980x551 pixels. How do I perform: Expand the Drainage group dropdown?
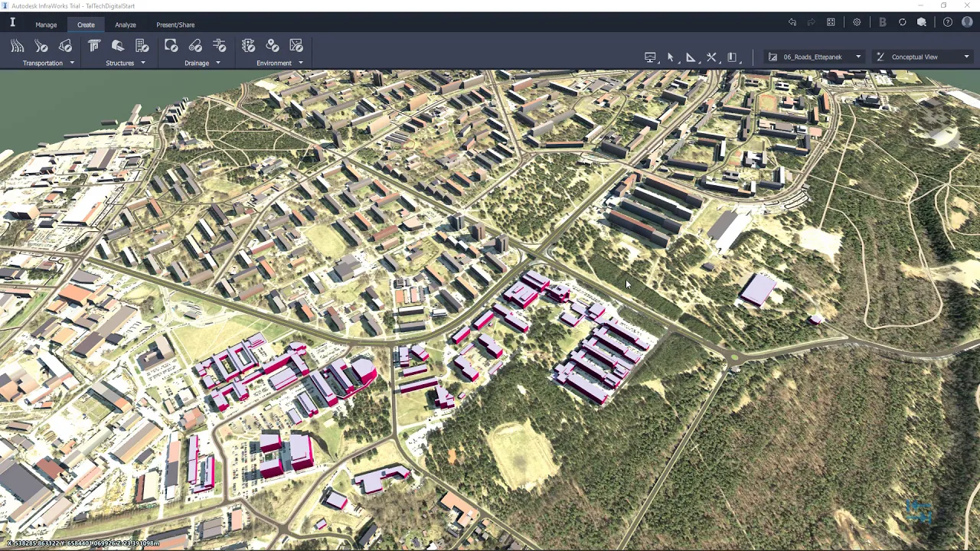tap(217, 63)
